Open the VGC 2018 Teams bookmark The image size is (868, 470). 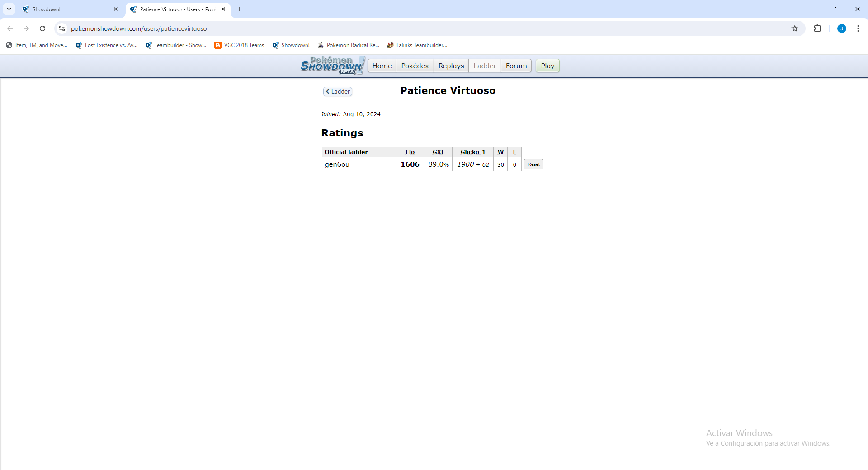click(239, 45)
